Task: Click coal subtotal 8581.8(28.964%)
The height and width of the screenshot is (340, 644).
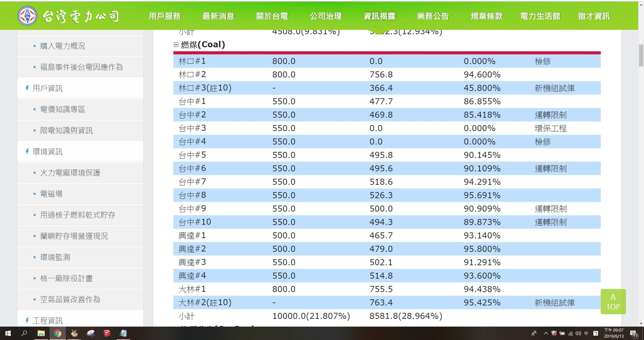Action: pos(406,316)
